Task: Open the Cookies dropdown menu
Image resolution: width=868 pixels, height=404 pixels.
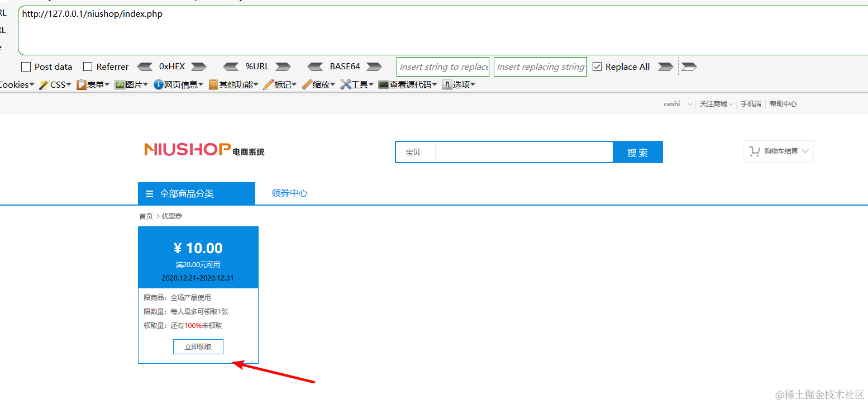Action: click(17, 84)
